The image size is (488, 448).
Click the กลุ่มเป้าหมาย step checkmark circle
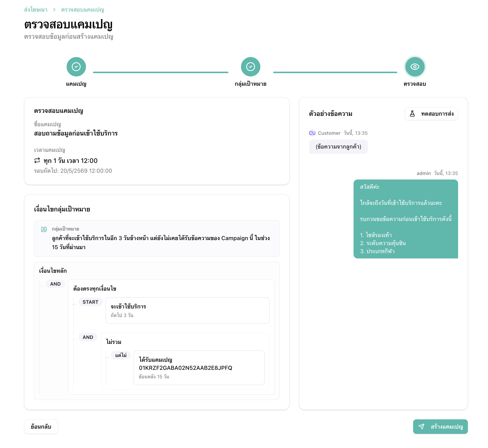(x=251, y=67)
